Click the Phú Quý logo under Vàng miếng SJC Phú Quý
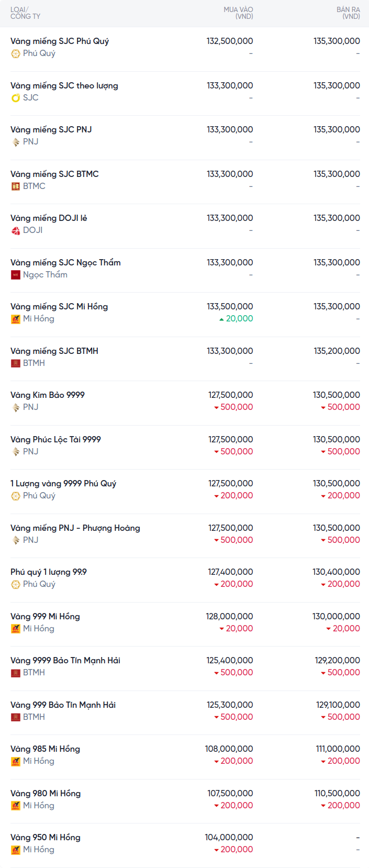Viewport: 369px width, 868px height. coord(16,53)
